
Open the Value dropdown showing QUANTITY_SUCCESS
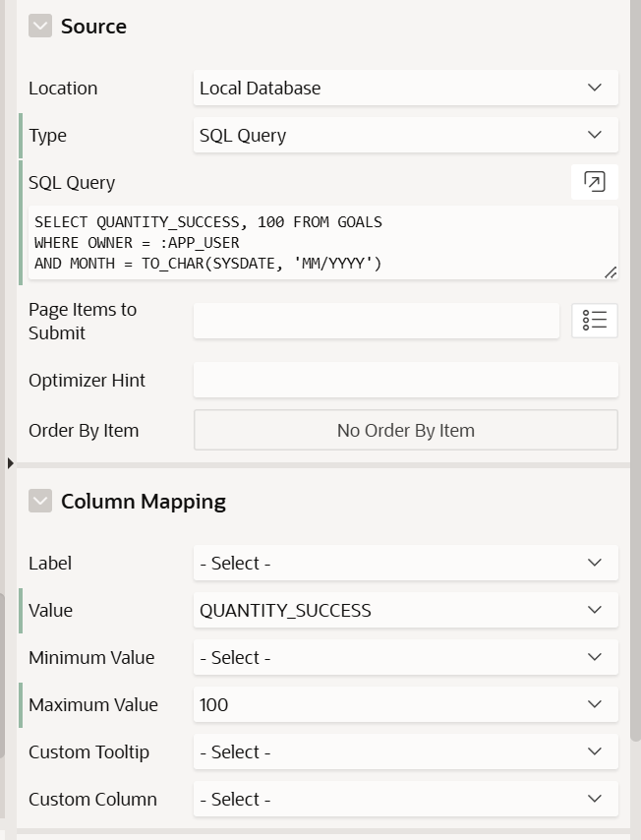(405, 610)
